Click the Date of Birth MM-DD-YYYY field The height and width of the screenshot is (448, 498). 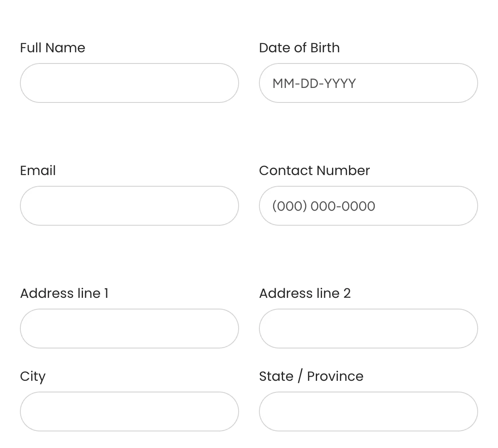(x=368, y=83)
